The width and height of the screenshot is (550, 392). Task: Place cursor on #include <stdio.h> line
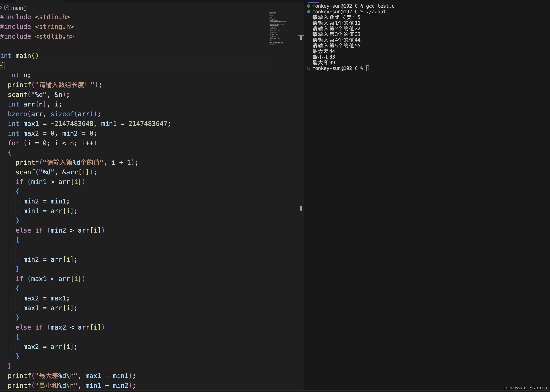coord(35,17)
